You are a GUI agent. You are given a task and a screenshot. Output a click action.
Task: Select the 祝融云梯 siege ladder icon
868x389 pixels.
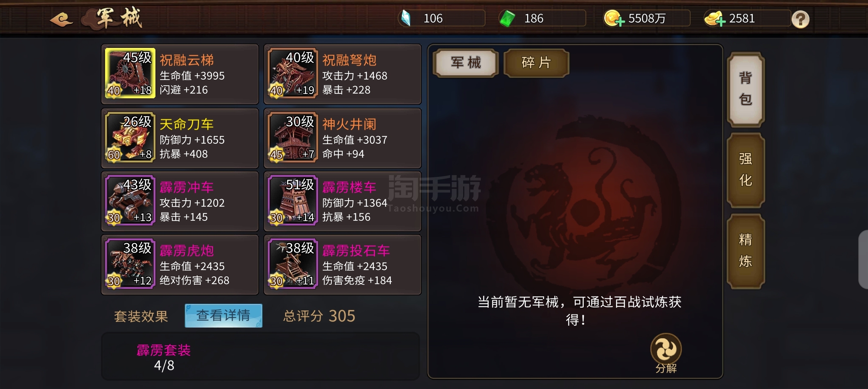coord(130,73)
